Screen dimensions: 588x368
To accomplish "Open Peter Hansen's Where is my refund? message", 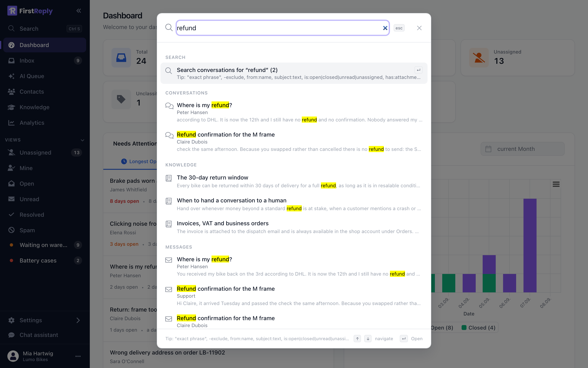I will point(294,266).
